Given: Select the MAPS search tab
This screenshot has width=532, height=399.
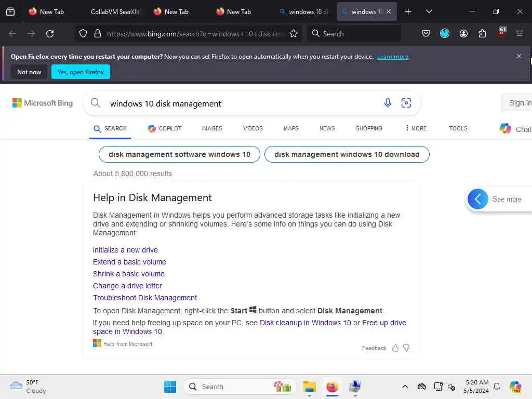Looking at the screenshot, I should point(291,128).
